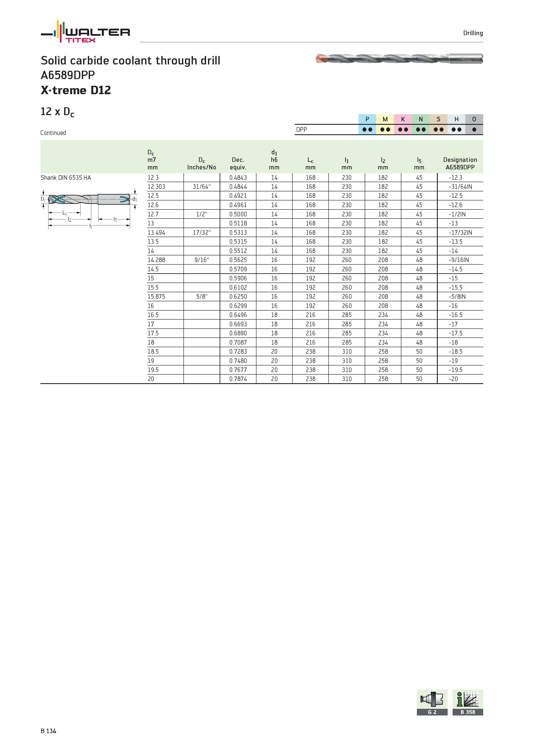Click the 'Drilling' section label
The height and width of the screenshot is (756, 534).
tap(473, 33)
